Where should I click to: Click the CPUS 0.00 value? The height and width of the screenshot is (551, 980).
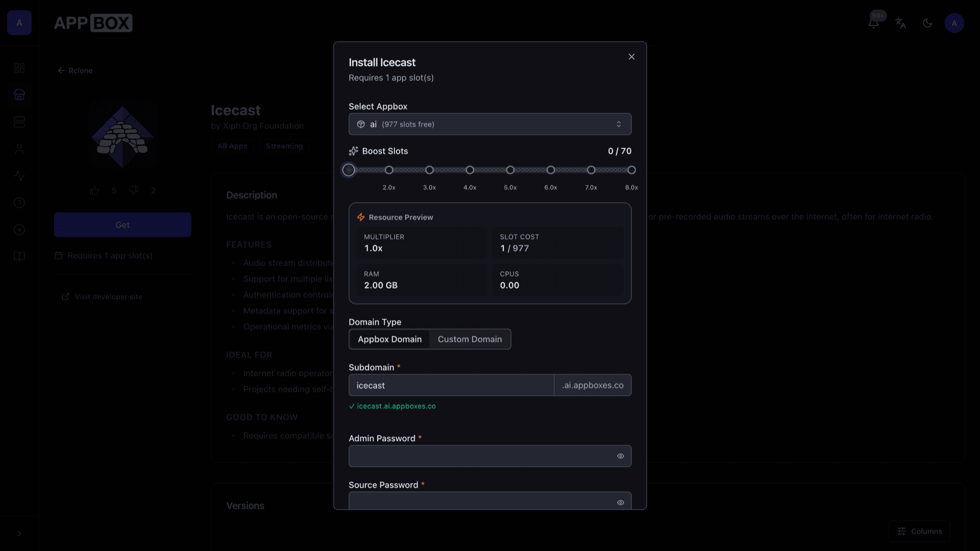click(509, 285)
